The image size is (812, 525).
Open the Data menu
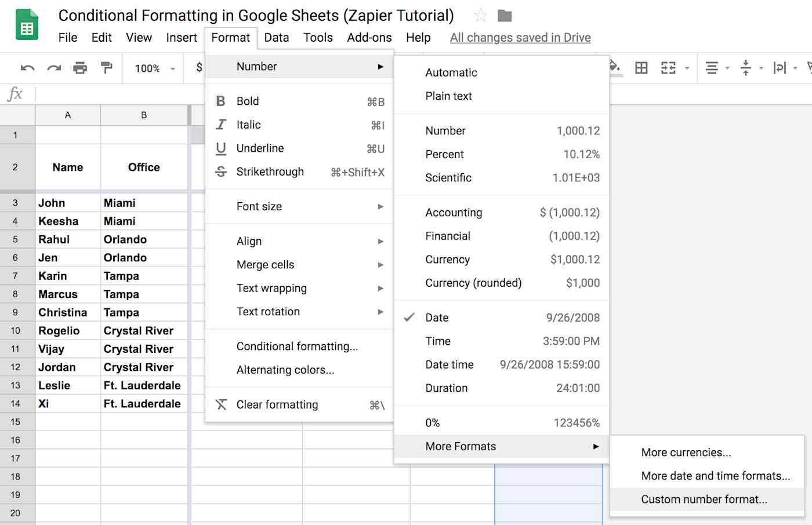[277, 37]
